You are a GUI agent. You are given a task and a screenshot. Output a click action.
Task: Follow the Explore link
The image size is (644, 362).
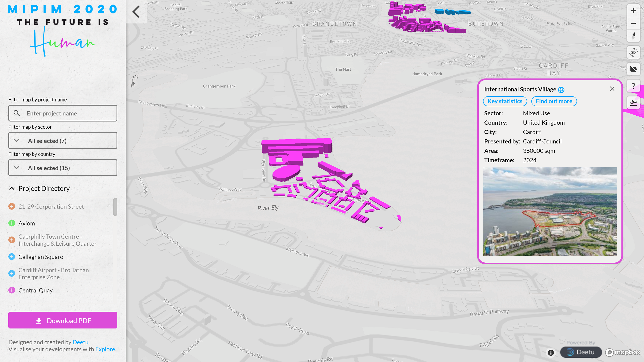[105, 349]
